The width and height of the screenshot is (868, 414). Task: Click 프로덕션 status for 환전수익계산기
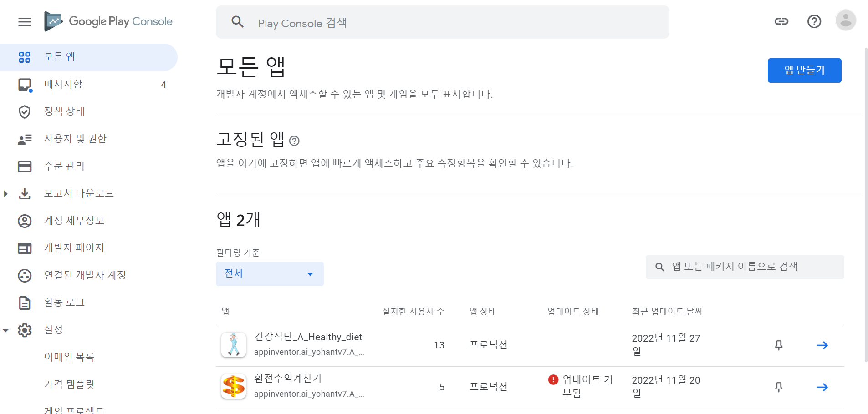point(489,387)
